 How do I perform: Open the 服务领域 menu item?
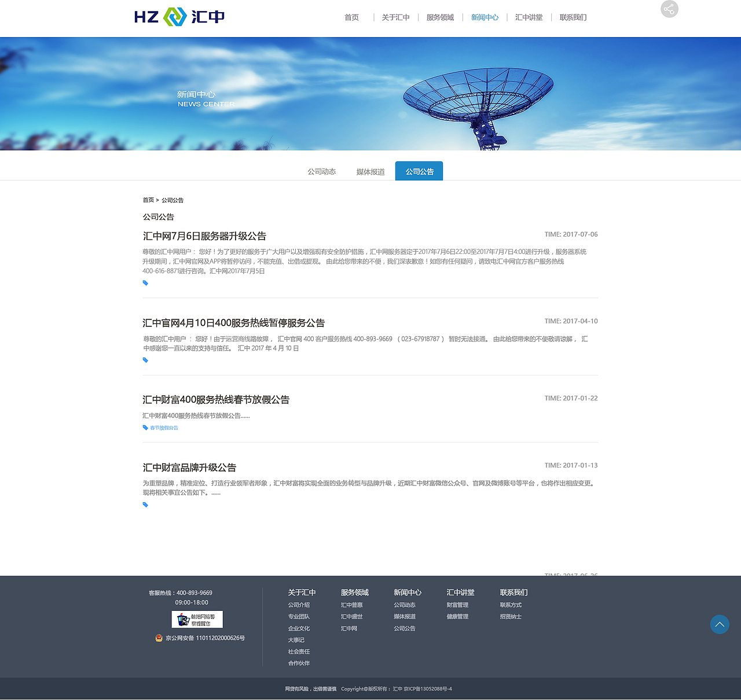pos(440,17)
